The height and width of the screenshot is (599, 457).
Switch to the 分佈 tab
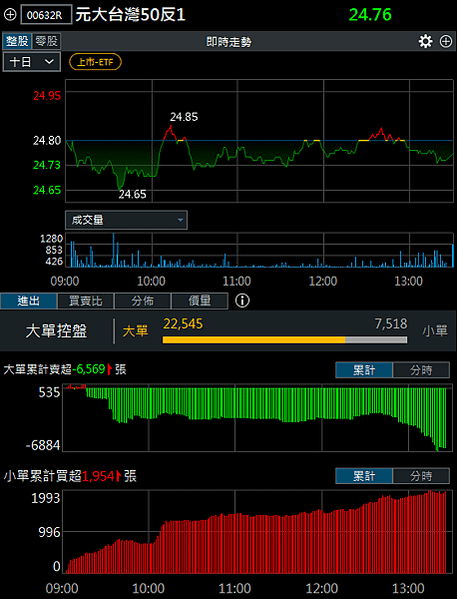click(x=143, y=301)
